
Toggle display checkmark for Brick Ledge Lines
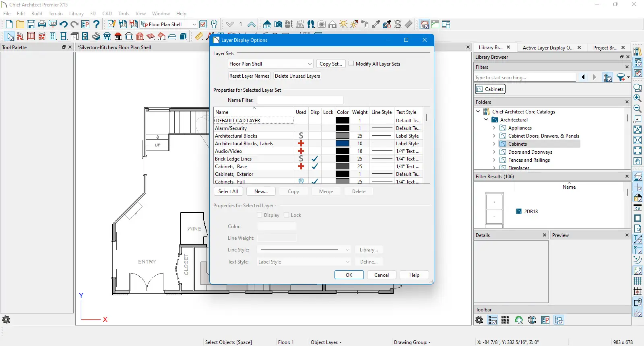tap(315, 159)
